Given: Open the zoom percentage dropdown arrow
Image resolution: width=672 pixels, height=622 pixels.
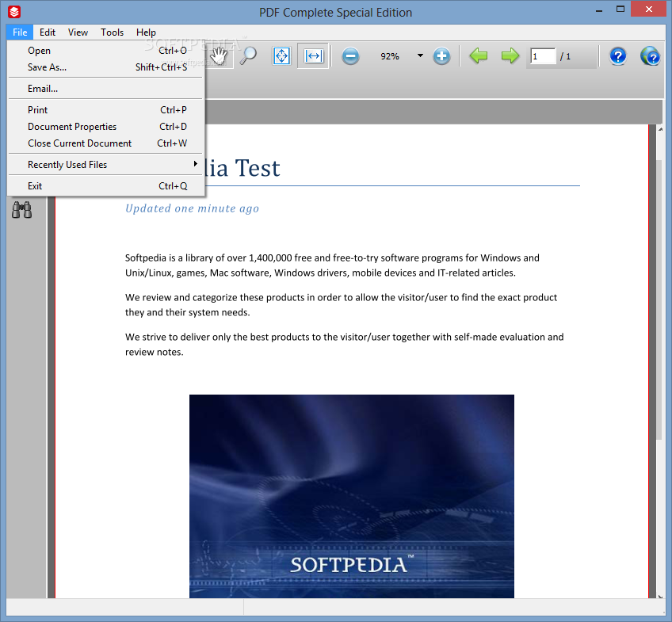Looking at the screenshot, I should [420, 55].
